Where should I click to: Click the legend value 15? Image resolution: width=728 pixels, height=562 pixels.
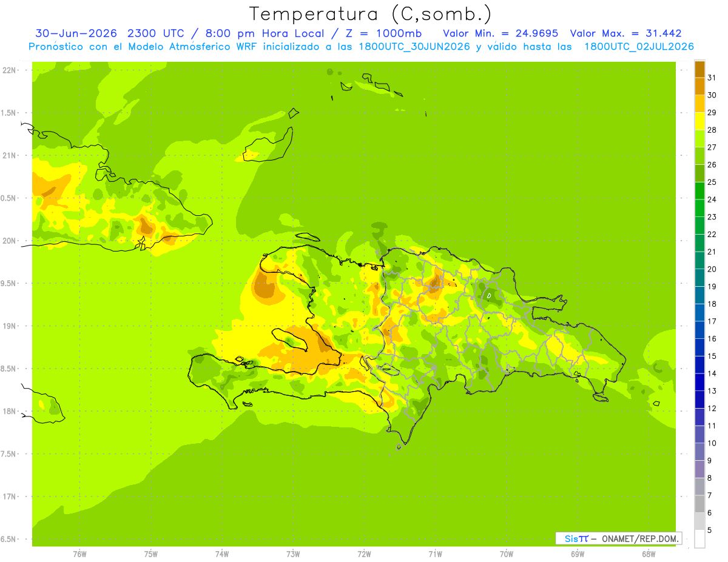712,356
